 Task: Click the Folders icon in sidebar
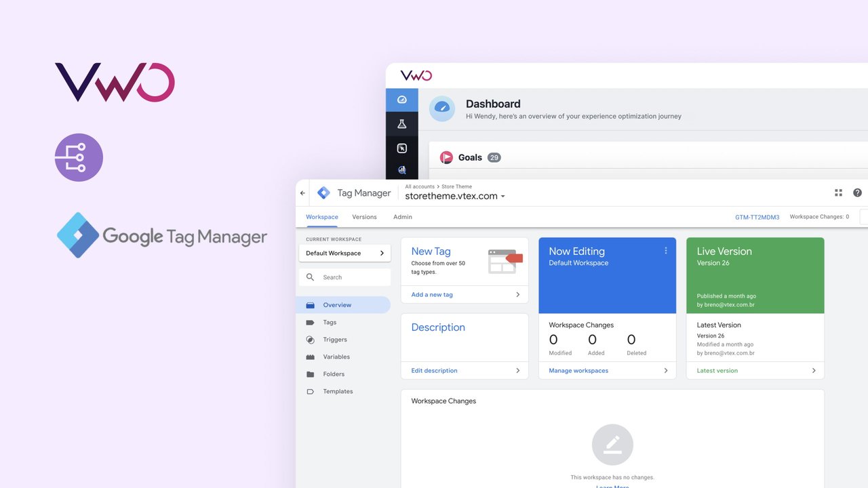[311, 374]
